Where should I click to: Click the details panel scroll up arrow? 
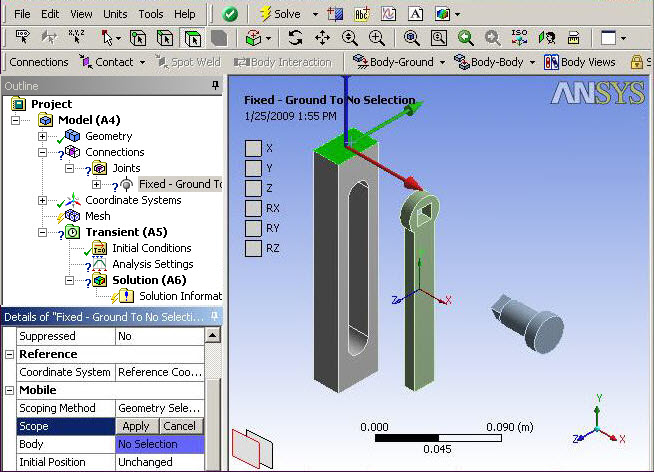[x=213, y=335]
